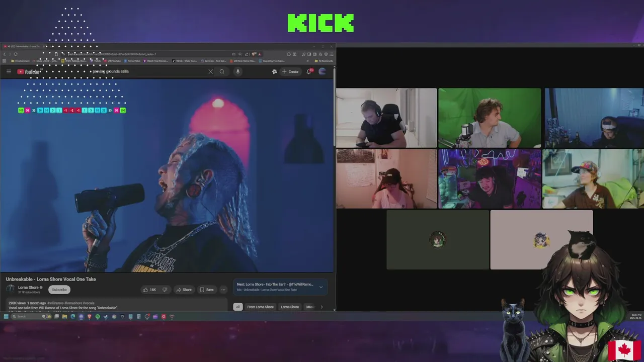This screenshot has width=644, height=362.
Task: Open Spotify from the taskbar
Action: [98, 316]
